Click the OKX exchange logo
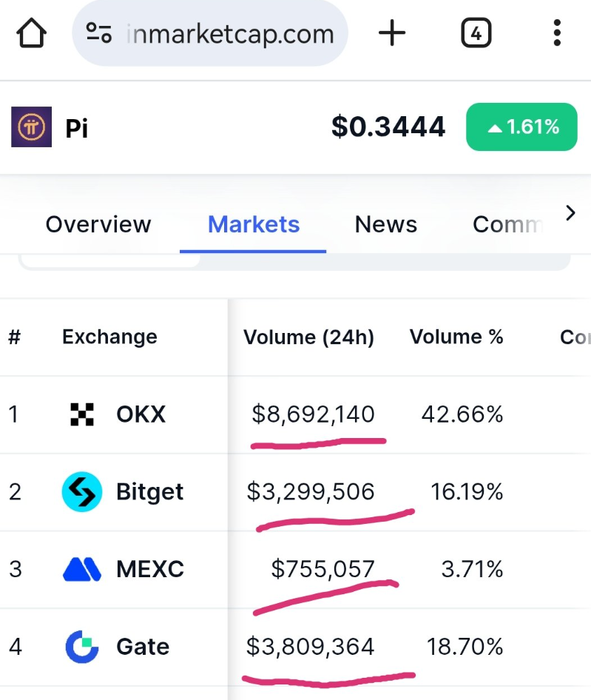The width and height of the screenshot is (591, 700). click(x=82, y=414)
